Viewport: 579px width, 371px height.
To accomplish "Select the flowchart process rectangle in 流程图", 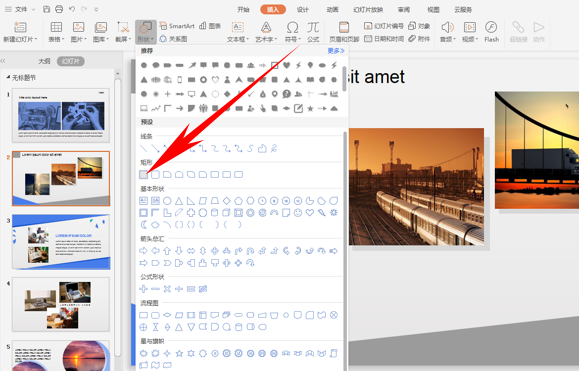I will pos(144,315).
